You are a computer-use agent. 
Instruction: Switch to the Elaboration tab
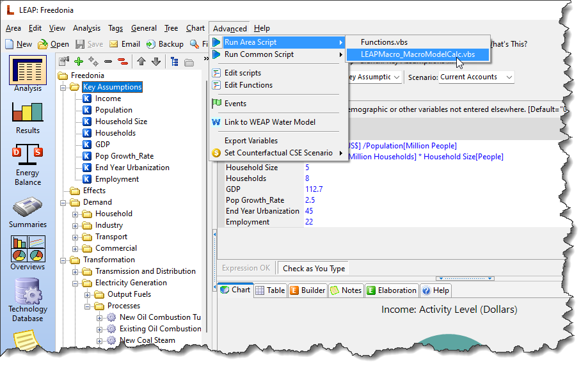click(392, 290)
